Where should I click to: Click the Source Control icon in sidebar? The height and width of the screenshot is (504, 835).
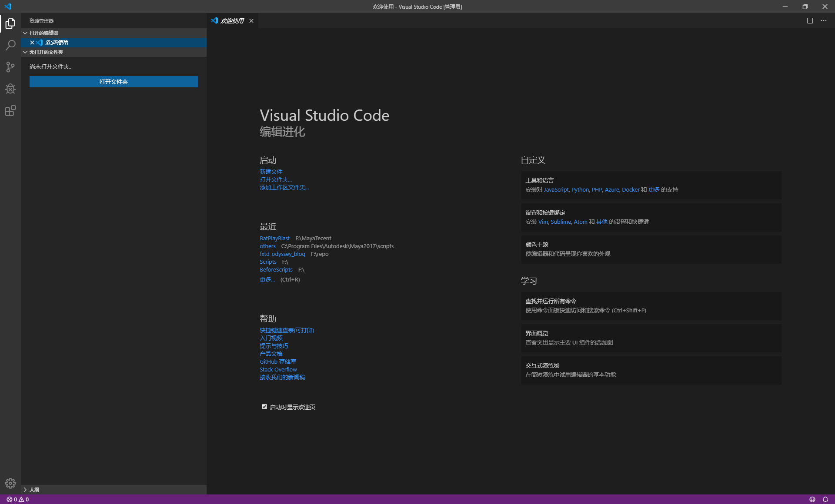click(11, 66)
